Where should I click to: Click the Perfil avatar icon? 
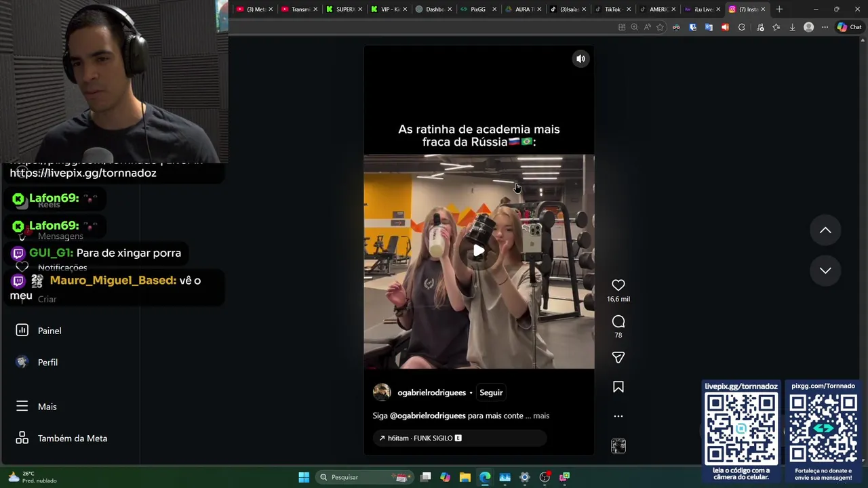click(x=22, y=362)
